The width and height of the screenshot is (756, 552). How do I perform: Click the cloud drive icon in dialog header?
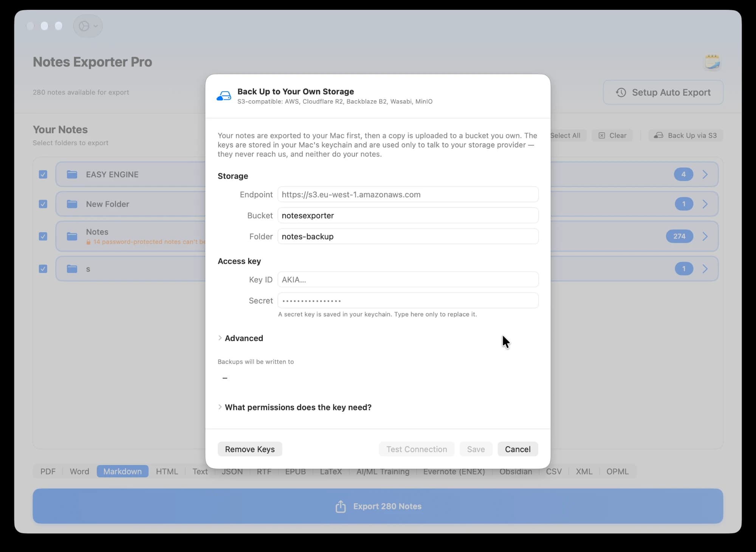coord(224,96)
